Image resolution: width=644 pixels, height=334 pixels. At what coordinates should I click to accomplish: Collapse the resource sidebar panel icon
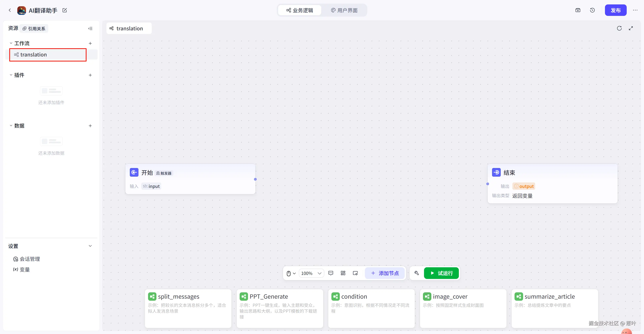pos(90,29)
